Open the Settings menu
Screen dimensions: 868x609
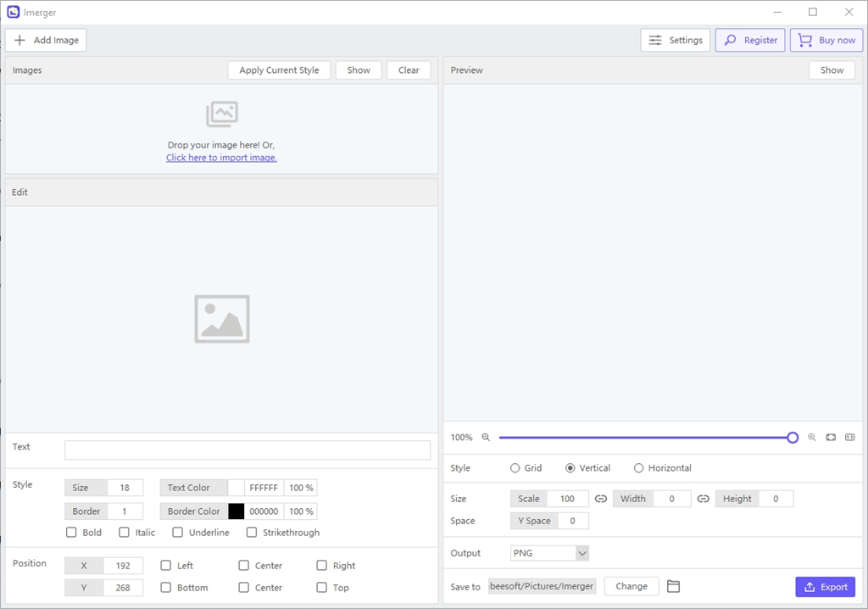(x=676, y=40)
